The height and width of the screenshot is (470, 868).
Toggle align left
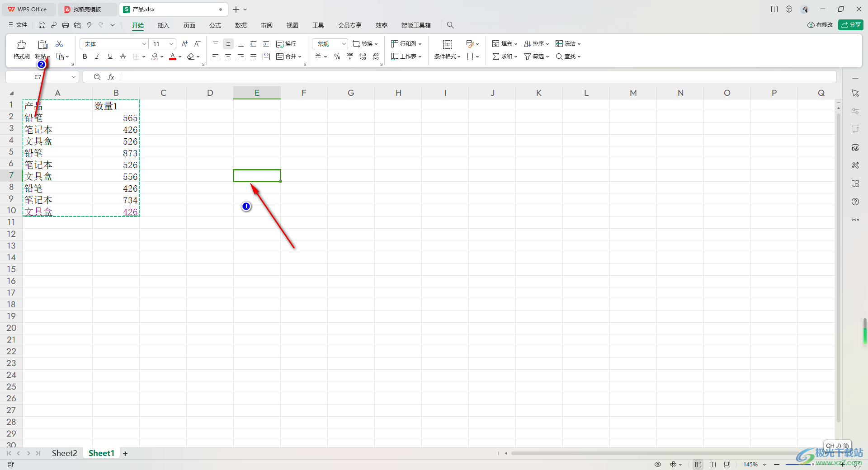[x=216, y=56]
